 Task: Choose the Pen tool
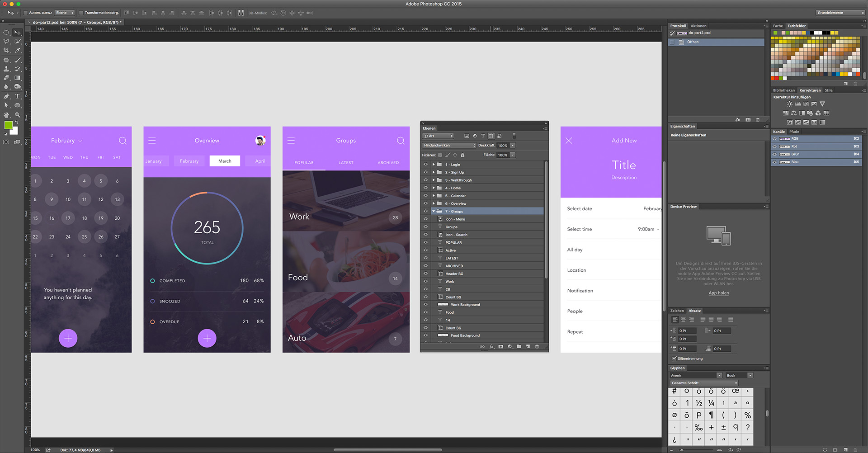pos(6,96)
